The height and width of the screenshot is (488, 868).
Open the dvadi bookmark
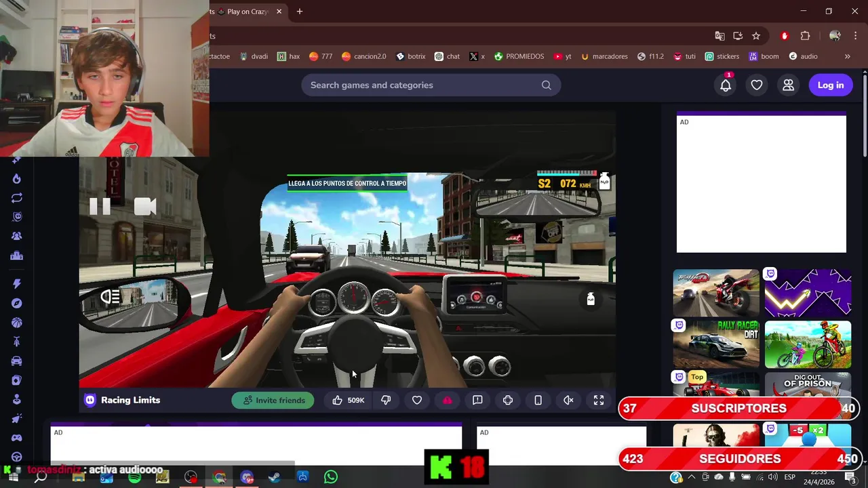(254, 56)
